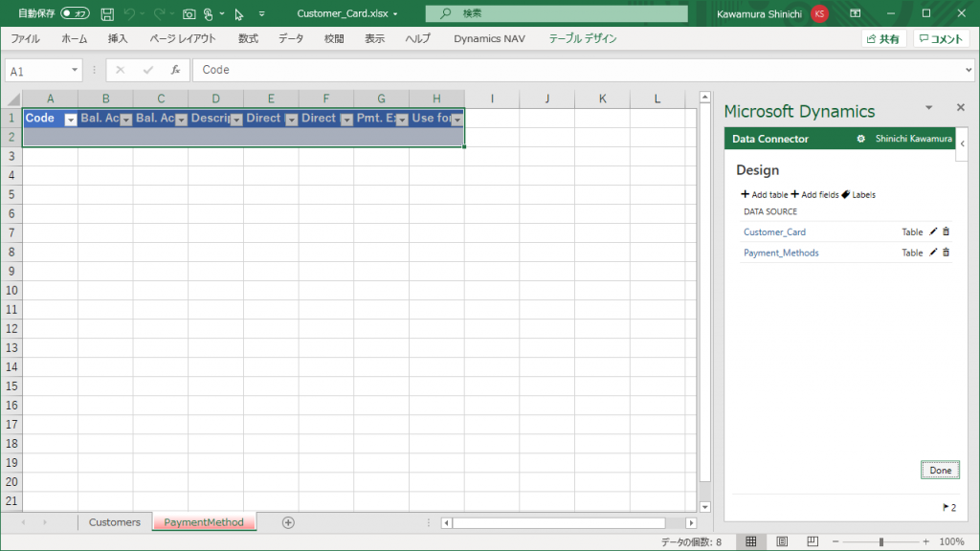Open filter dropdown on column E Direct header
Viewport: 980px width, 551px height.
pyautogui.click(x=291, y=120)
